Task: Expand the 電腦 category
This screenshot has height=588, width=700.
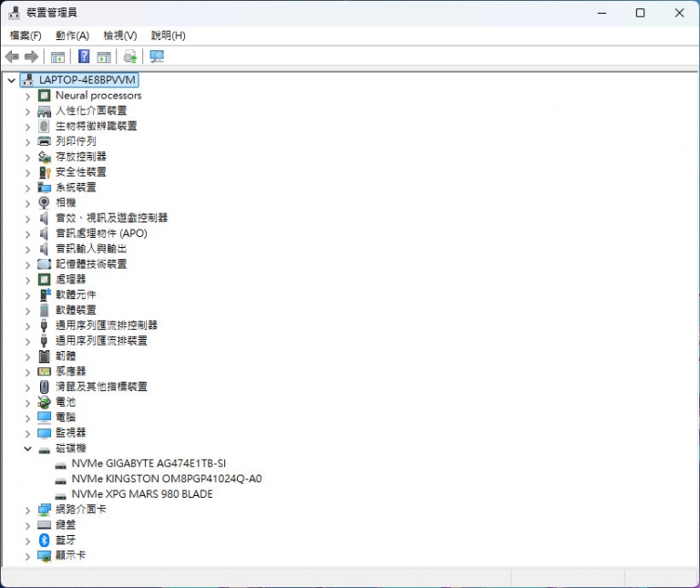Action: (x=27, y=418)
